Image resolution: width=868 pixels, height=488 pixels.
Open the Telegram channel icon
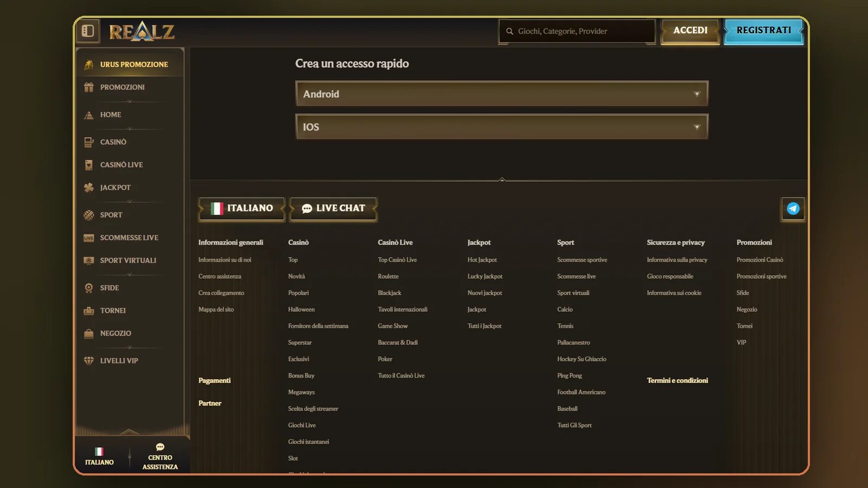click(x=793, y=209)
